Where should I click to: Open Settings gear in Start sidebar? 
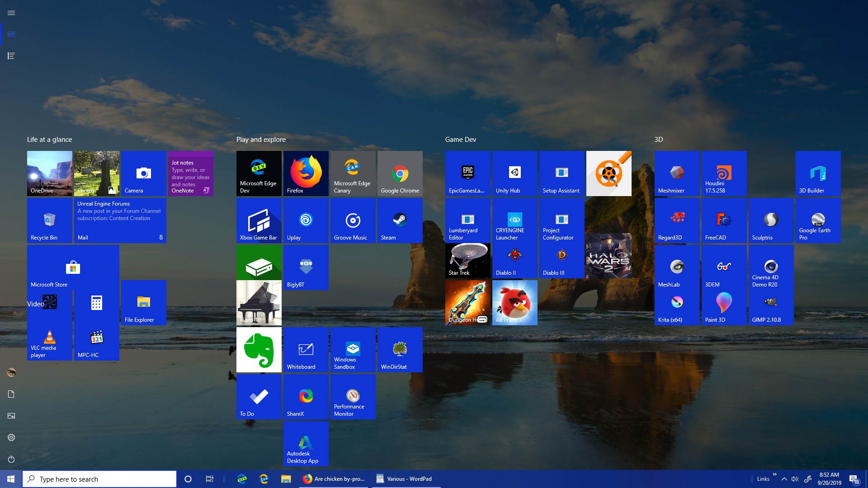click(x=11, y=437)
